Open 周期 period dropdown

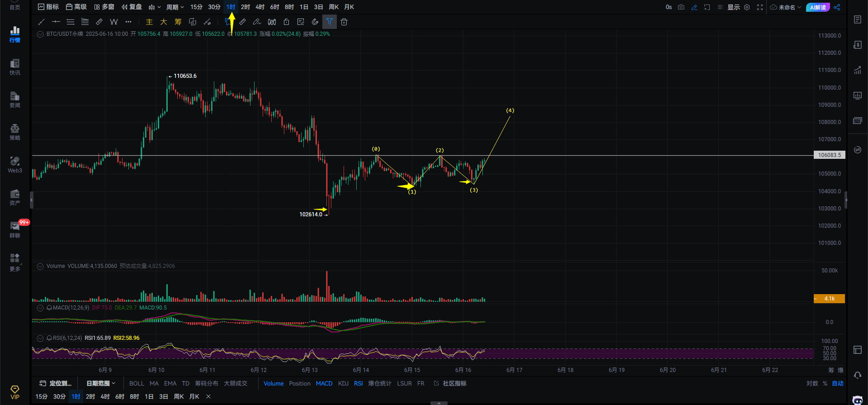coord(175,7)
